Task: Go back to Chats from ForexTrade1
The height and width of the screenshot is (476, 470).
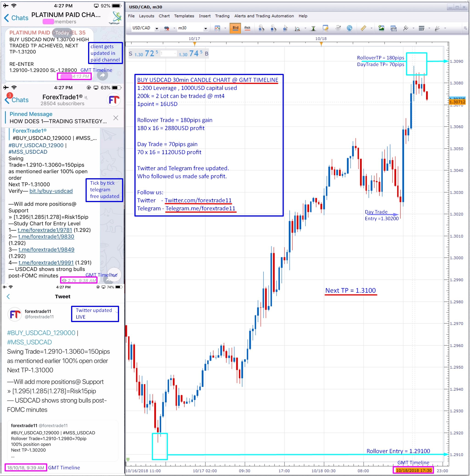Action: [x=17, y=100]
